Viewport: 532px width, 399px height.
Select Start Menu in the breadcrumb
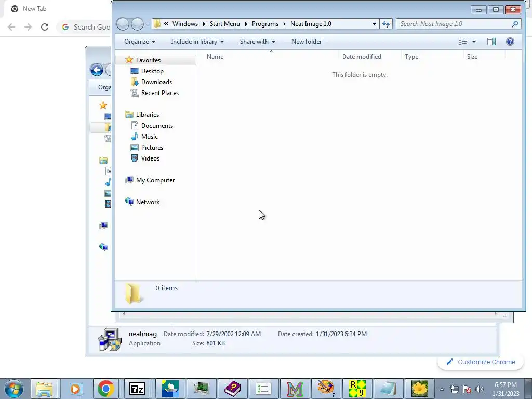pos(224,24)
